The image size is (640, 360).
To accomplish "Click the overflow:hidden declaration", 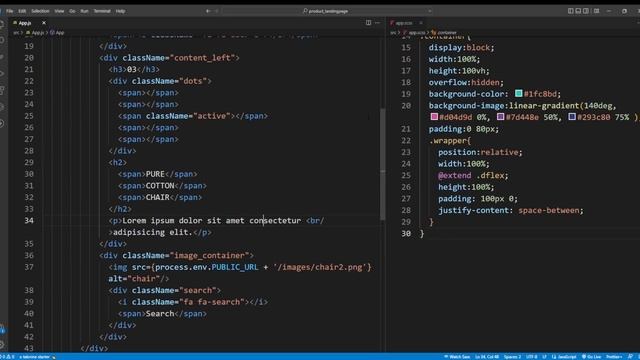I will pyautogui.click(x=466, y=82).
